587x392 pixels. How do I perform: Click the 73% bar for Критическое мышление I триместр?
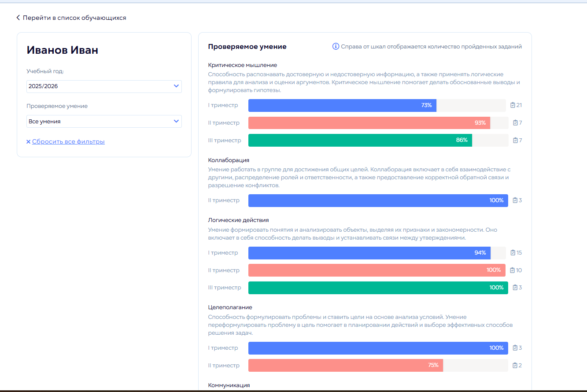pos(342,105)
